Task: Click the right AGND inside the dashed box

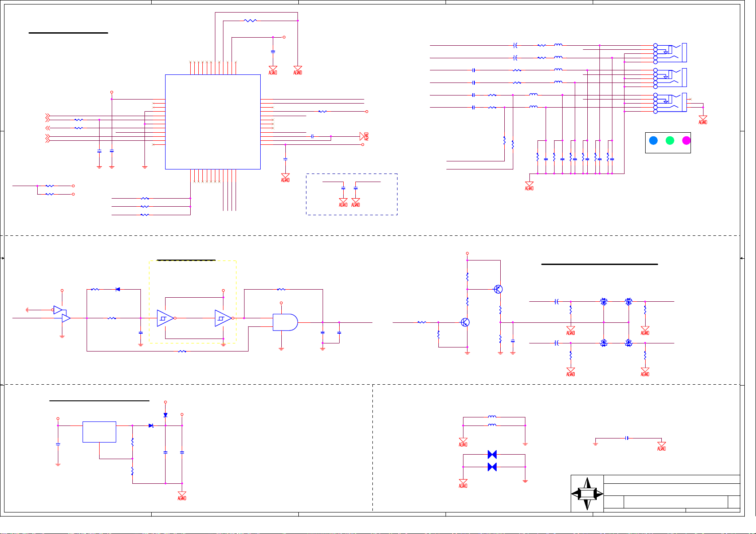Action: click(x=356, y=202)
